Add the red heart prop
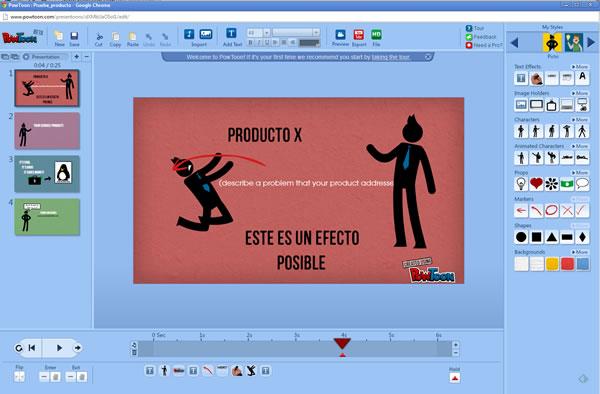The image size is (600, 394). coord(536,184)
